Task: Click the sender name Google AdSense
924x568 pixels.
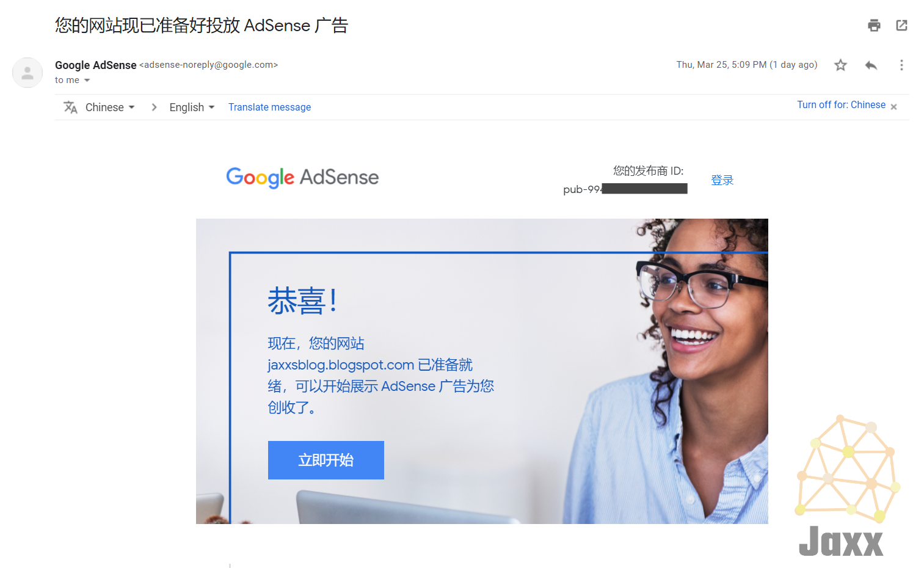Action: pos(96,65)
